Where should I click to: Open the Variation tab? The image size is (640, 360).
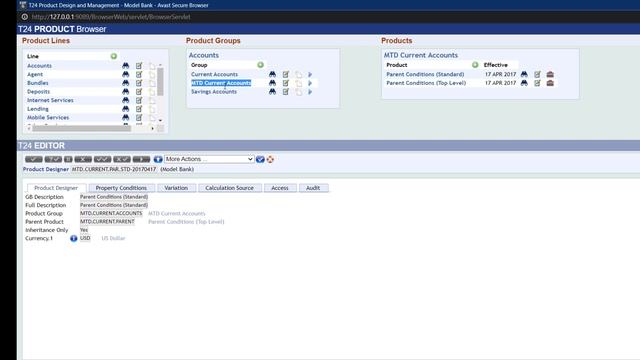pyautogui.click(x=176, y=188)
